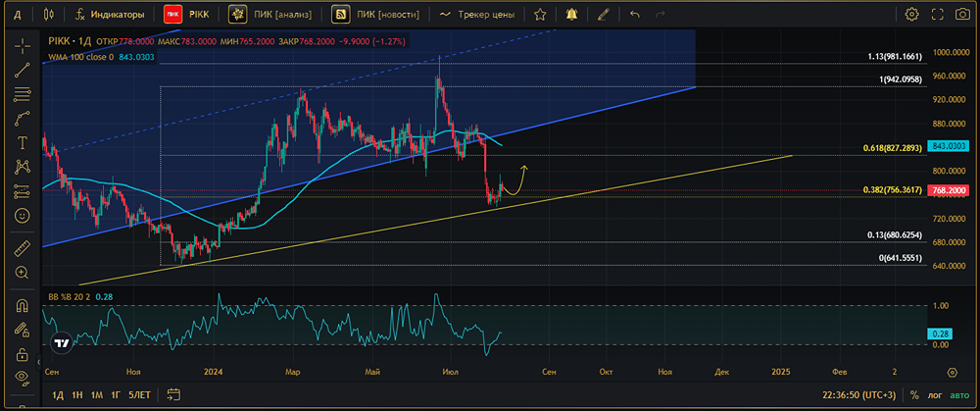Add to favorites with star icon
This screenshot has height=411, width=980.
(540, 14)
